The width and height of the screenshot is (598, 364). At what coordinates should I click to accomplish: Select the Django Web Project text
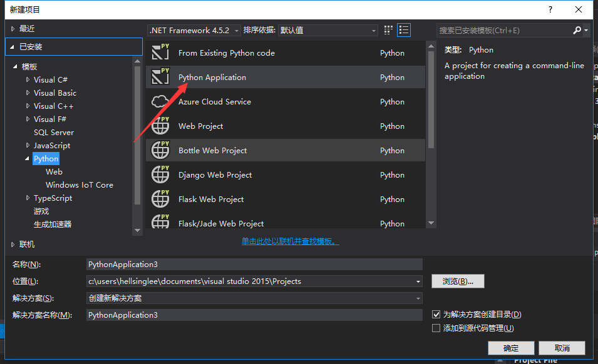coord(215,174)
